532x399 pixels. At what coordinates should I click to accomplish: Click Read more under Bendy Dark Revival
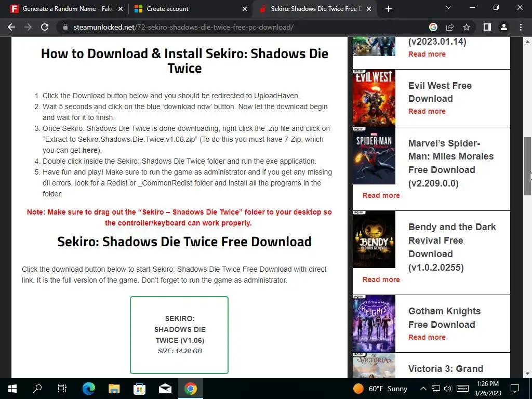(381, 280)
